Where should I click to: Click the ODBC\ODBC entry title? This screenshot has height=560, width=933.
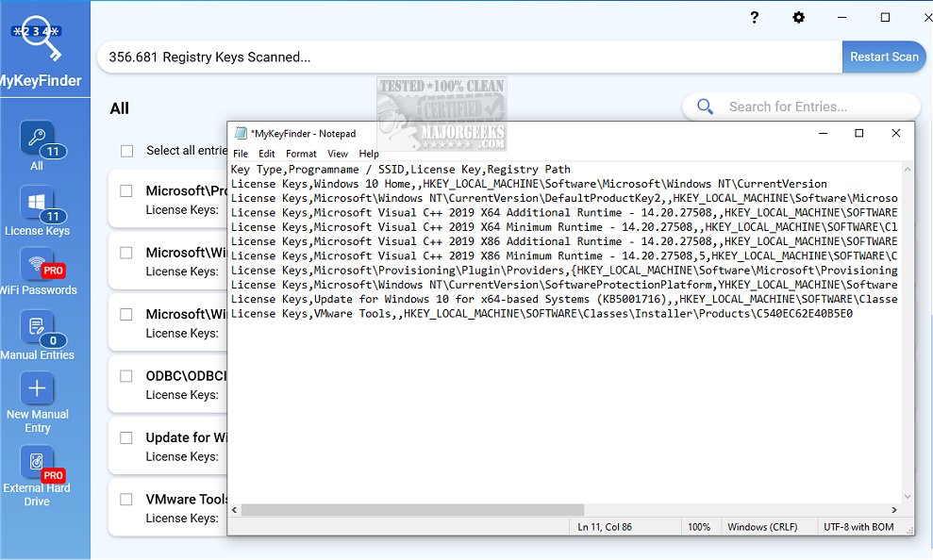[186, 376]
